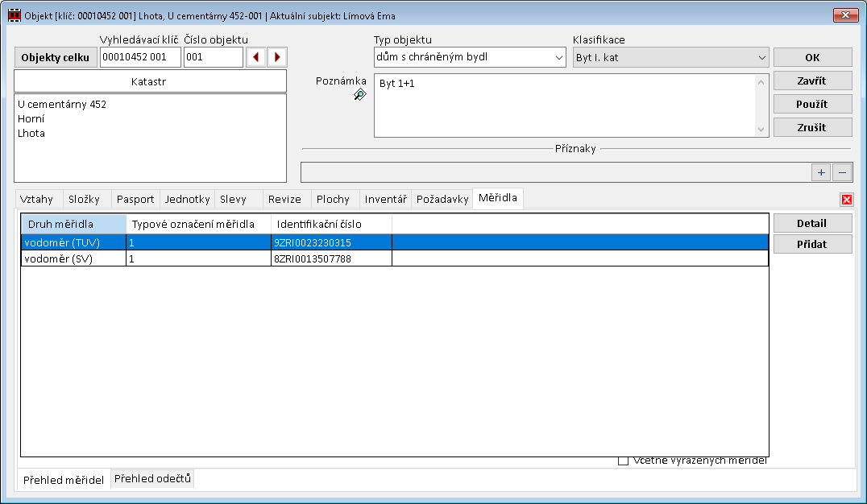Click the next object red right arrow
The image size is (867, 504).
tap(277, 57)
